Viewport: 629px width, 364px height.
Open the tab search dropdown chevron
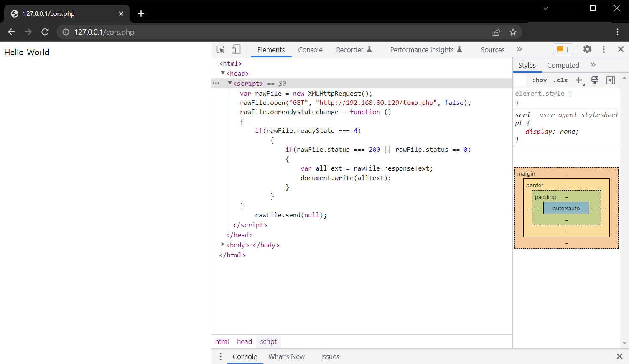coord(545,8)
